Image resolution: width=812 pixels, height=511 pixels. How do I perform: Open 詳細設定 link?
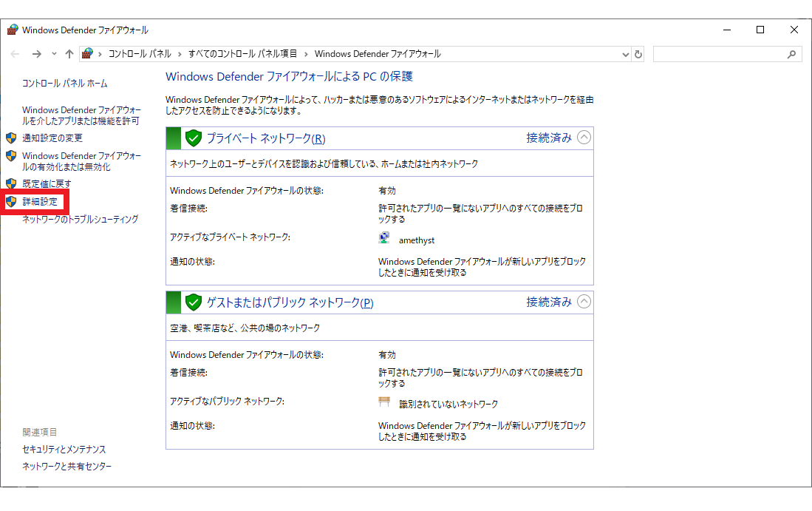click(40, 202)
